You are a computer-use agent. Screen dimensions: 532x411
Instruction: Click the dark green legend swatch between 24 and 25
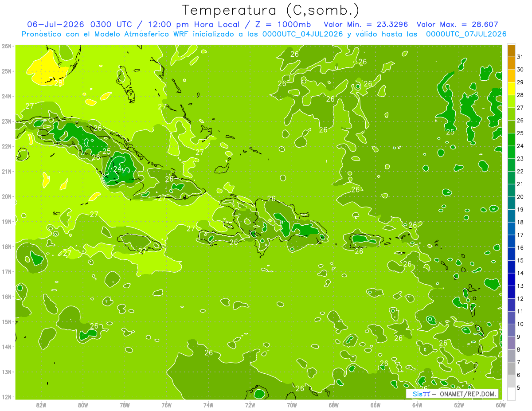click(511, 140)
